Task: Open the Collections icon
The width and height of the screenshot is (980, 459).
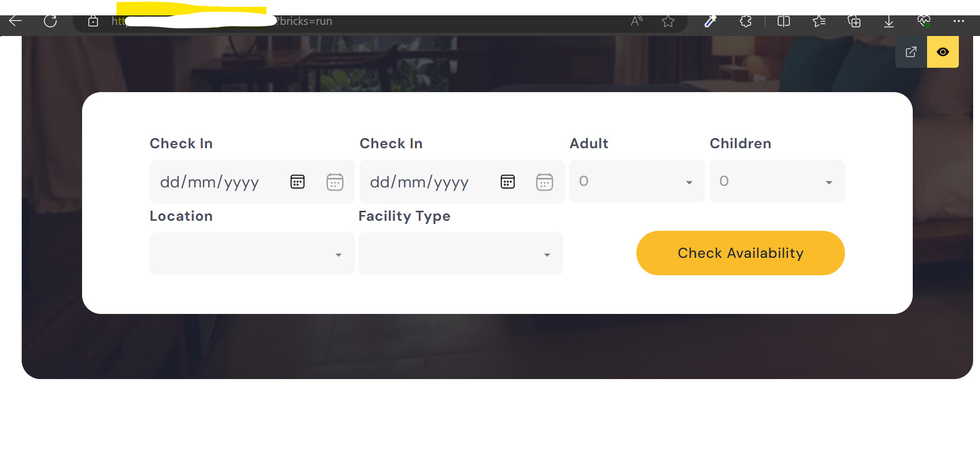Action: point(854,21)
